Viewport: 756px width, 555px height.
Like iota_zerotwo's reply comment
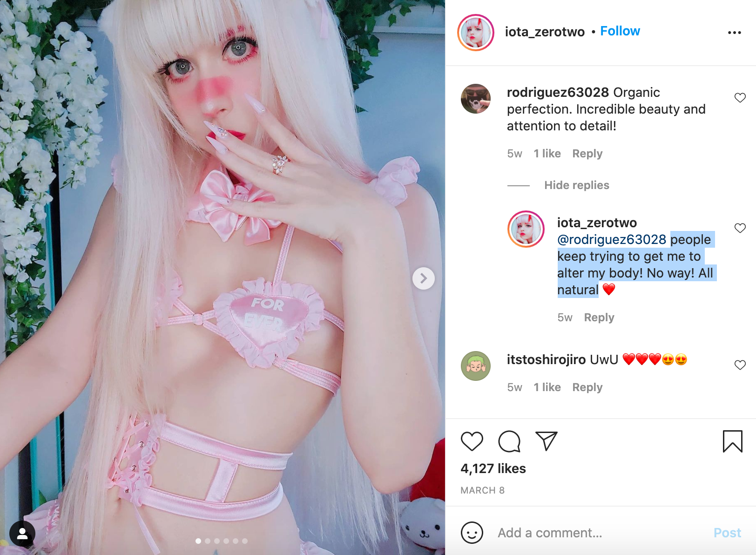pos(740,228)
